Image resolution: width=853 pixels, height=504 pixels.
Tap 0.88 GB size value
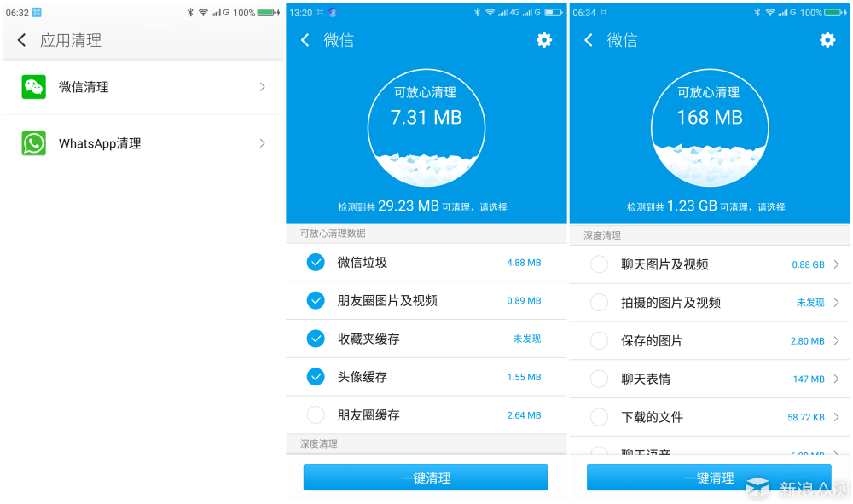pyautogui.click(x=808, y=264)
